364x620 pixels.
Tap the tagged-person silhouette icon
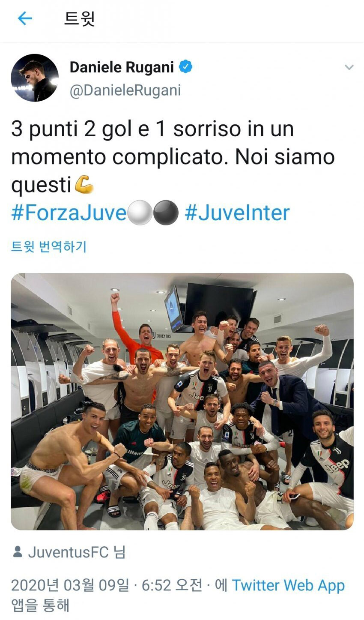pos(18,552)
